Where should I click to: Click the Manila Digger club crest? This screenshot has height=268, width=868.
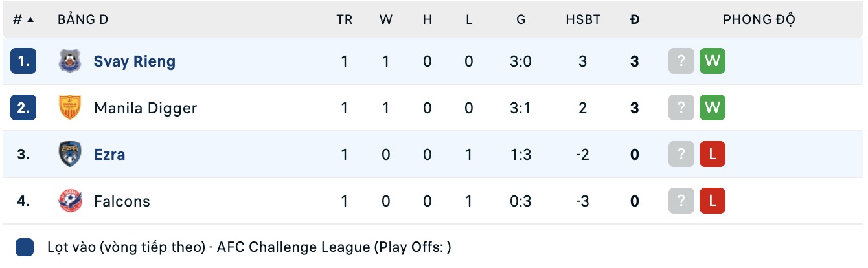(69, 108)
